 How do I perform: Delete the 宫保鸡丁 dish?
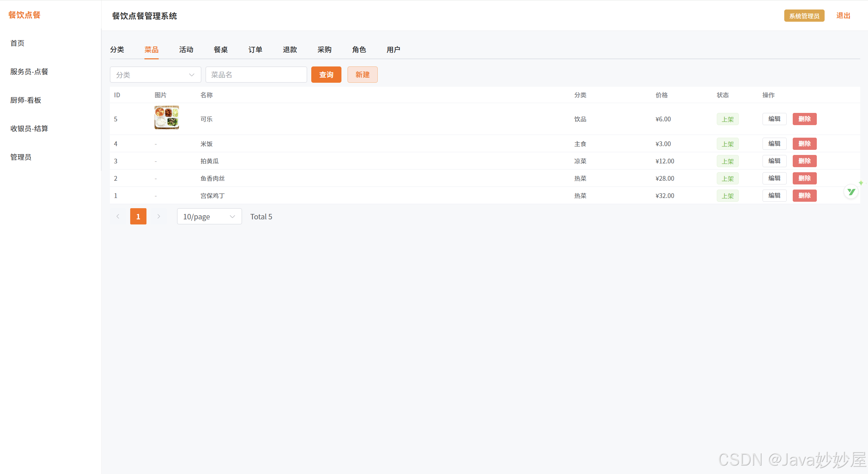tap(804, 196)
